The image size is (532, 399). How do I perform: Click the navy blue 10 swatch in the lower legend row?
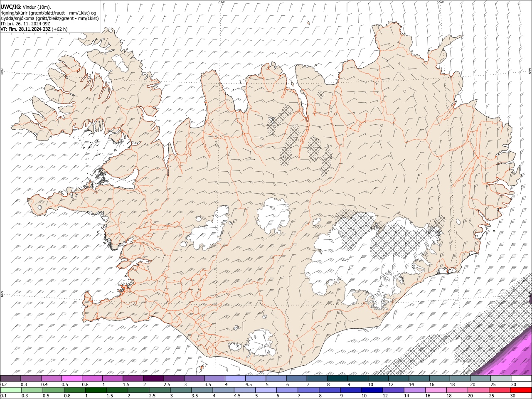click(x=372, y=390)
